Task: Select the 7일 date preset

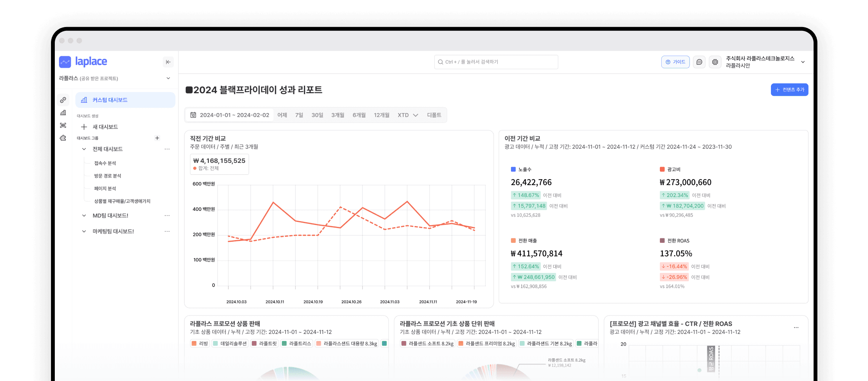Action: 299,115
